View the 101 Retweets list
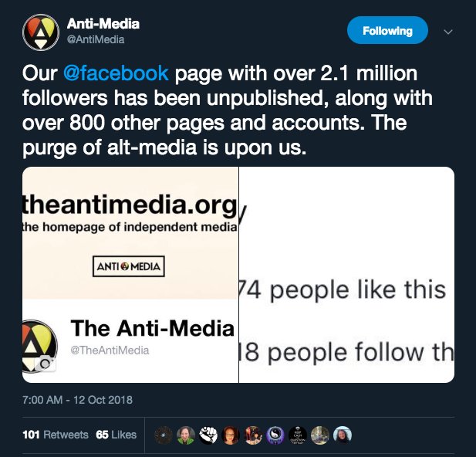 click(x=56, y=435)
